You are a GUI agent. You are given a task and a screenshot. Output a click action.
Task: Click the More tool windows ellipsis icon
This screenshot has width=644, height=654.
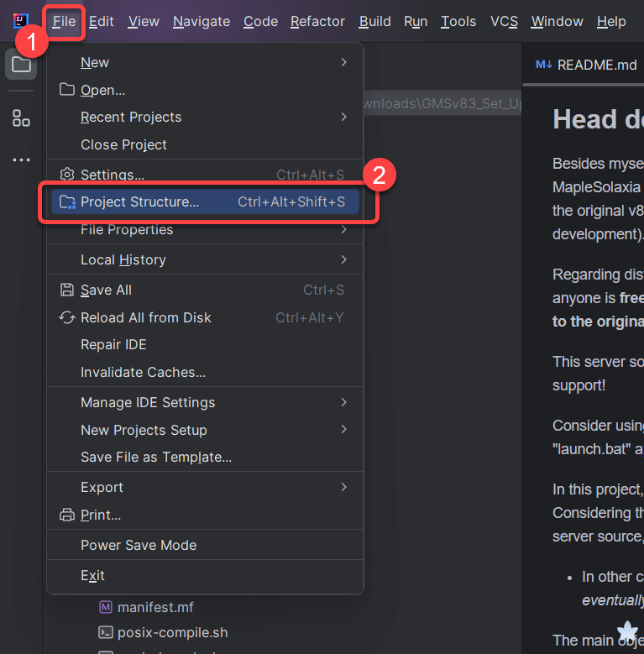point(21,160)
